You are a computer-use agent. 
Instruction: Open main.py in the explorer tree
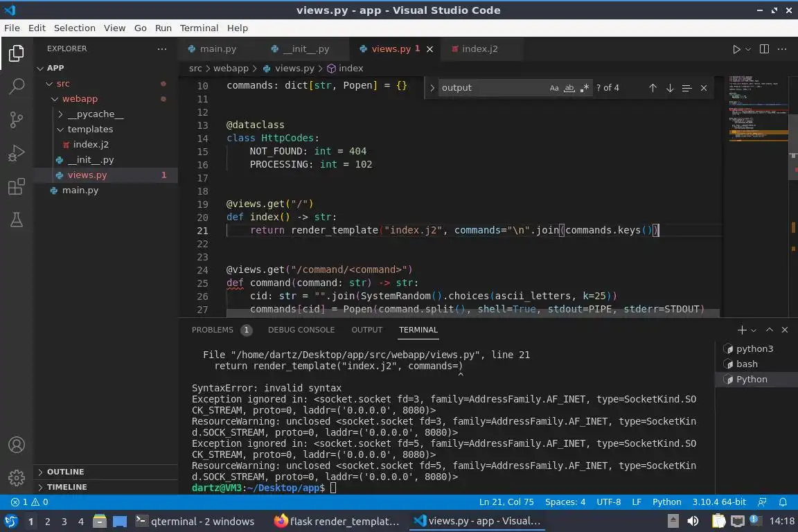tap(80, 190)
